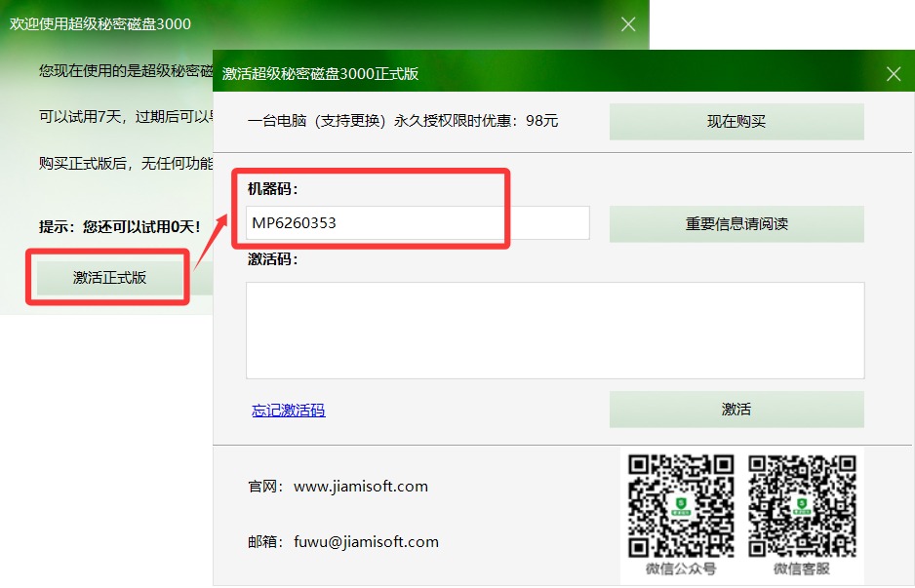Click the 提示：您还可以试用0天！ text

coord(120,226)
